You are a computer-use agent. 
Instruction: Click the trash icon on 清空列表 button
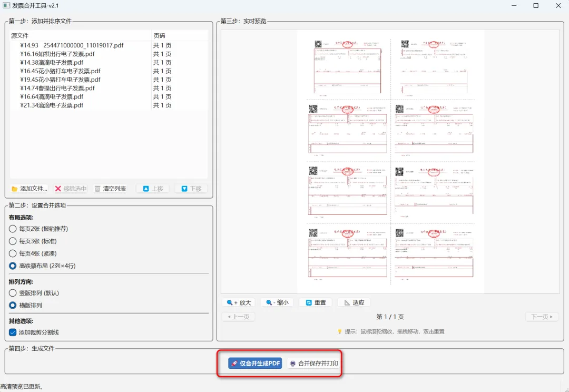(97, 189)
